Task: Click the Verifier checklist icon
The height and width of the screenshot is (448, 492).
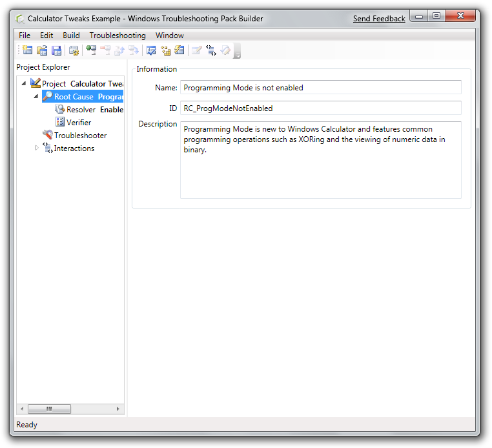Action: click(60, 122)
